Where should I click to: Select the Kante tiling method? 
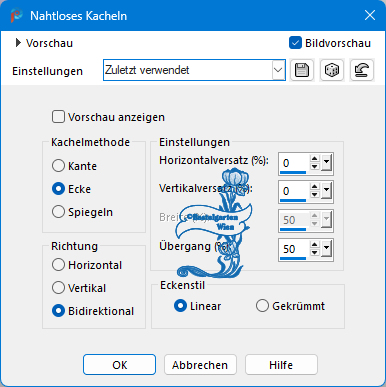point(58,166)
